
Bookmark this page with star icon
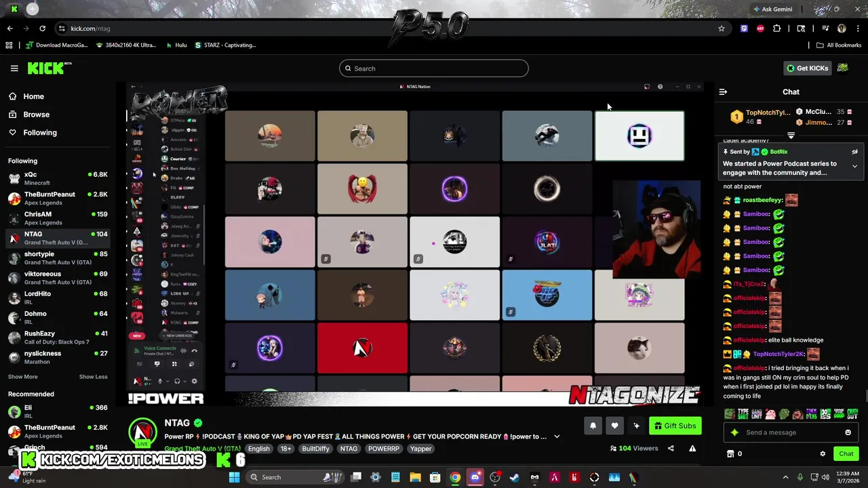pyautogui.click(x=722, y=28)
